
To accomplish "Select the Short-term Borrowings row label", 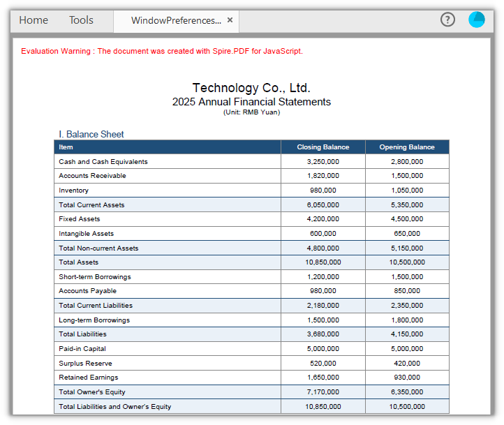I will [x=95, y=277].
